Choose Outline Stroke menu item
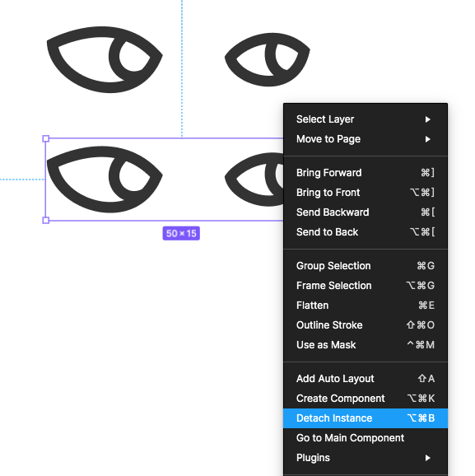The width and height of the screenshot is (475, 476). coord(366,324)
